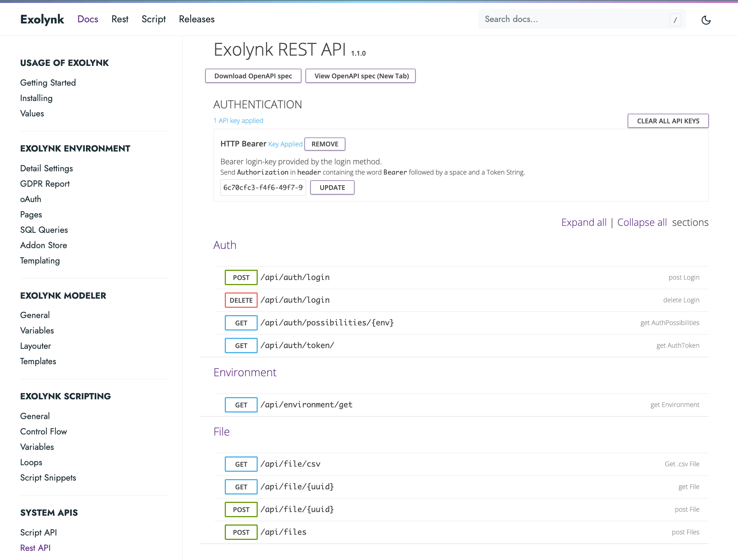Open Control Flow page

[44, 432]
